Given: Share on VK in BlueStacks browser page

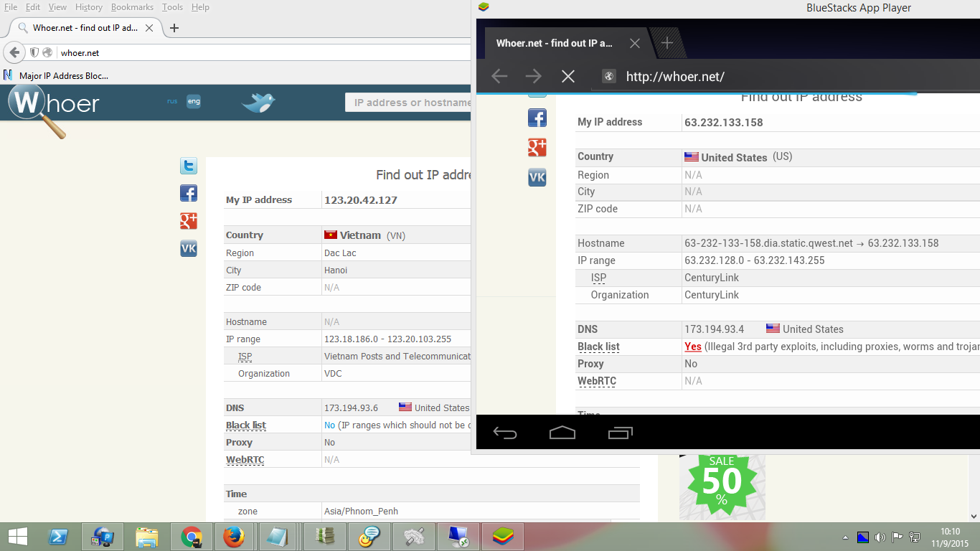Looking at the screenshot, I should tap(537, 177).
